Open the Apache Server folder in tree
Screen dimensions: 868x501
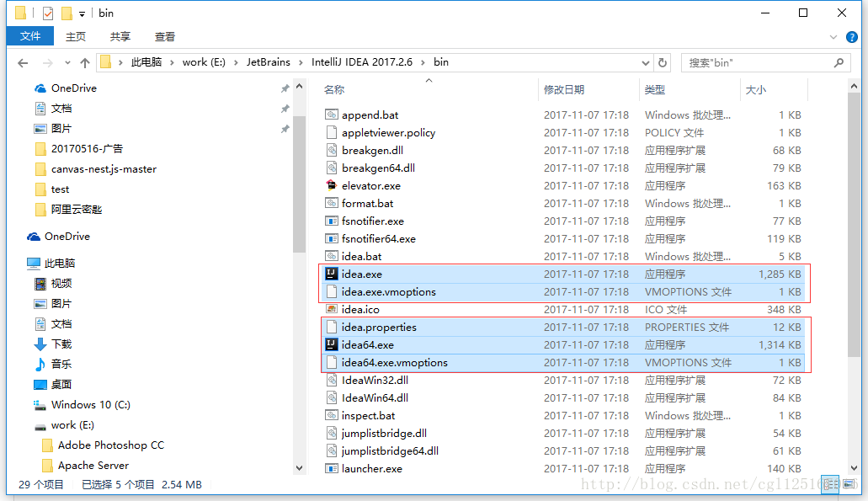tap(85, 465)
